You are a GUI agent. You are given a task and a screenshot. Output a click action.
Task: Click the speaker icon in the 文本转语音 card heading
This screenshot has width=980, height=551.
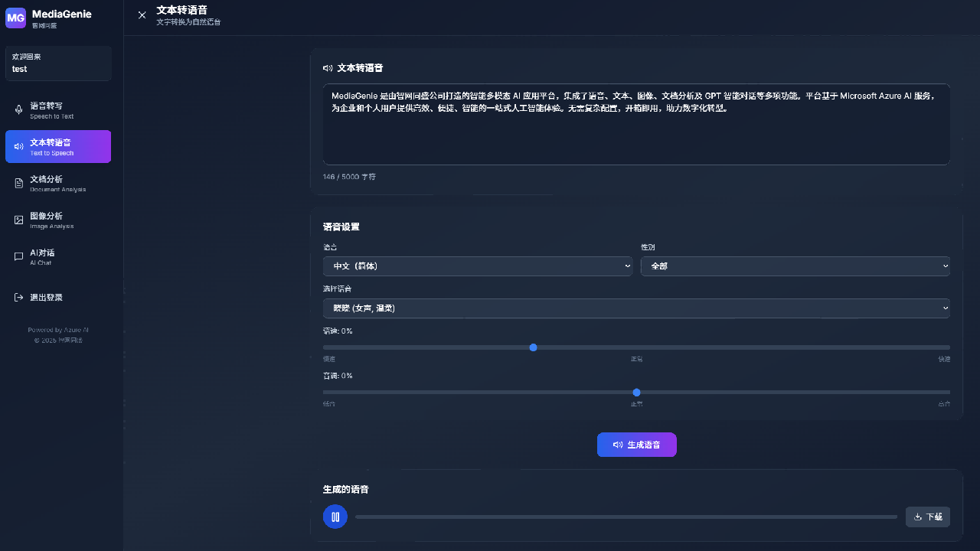[x=328, y=68]
